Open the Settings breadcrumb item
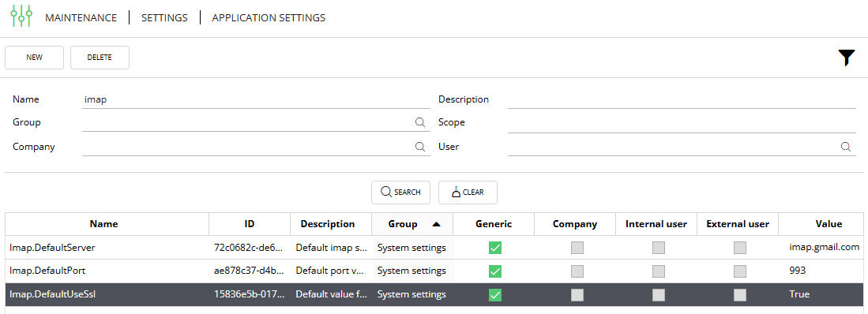The height and width of the screenshot is (314, 868). click(x=164, y=17)
